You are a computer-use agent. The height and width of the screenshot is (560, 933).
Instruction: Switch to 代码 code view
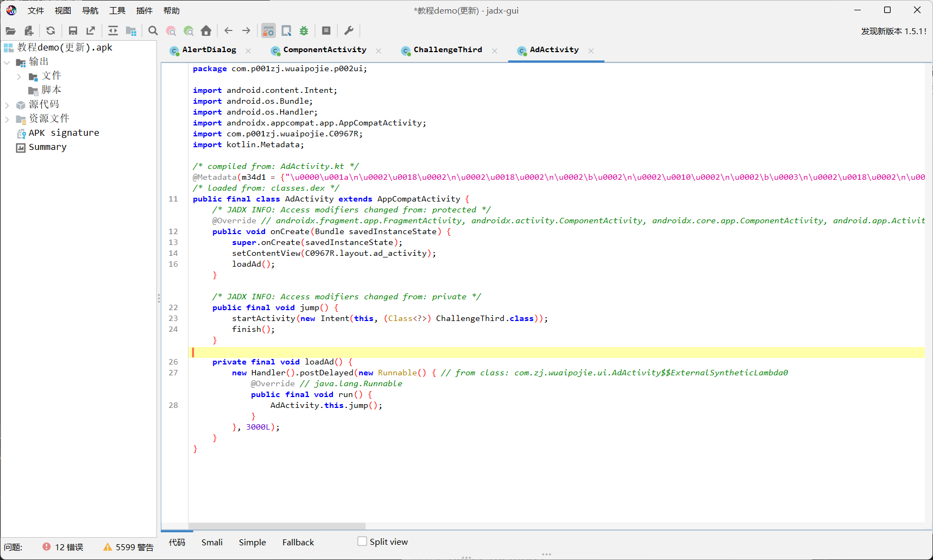pyautogui.click(x=177, y=542)
